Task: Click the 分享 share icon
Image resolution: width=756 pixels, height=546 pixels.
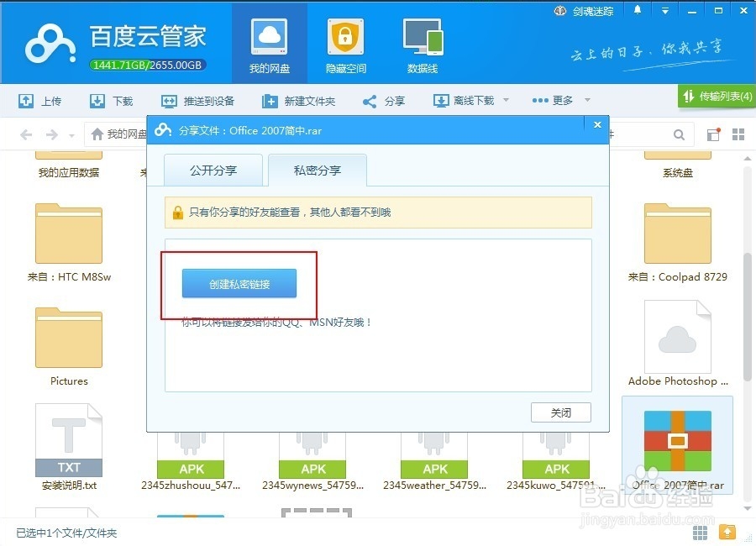Action: point(370,102)
